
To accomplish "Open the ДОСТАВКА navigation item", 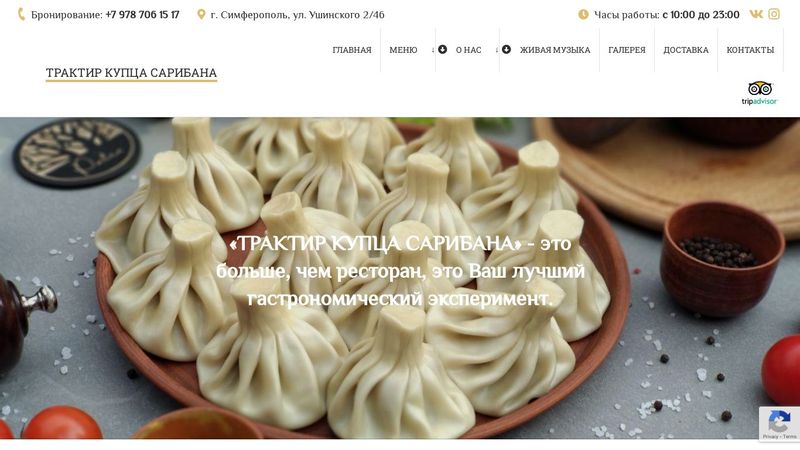I will (x=686, y=50).
